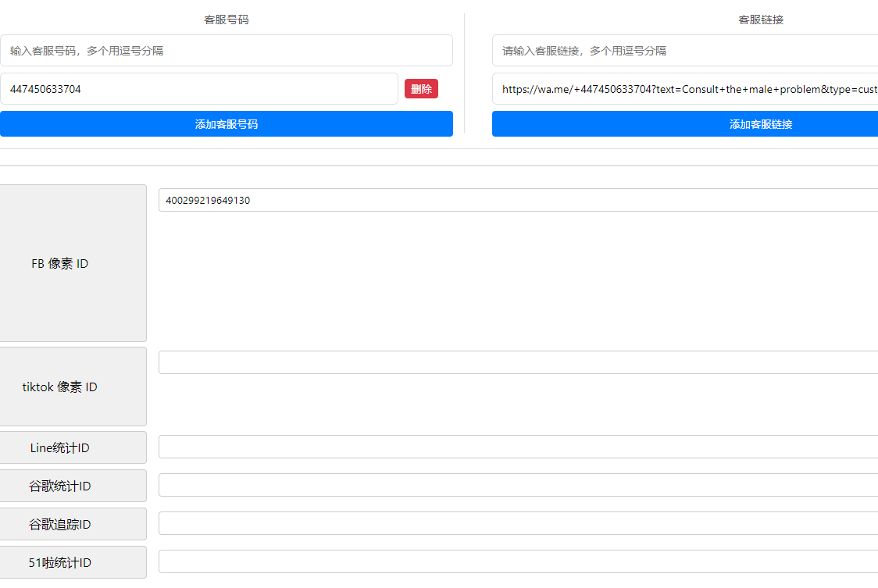Focus the Line统计ID input field
Viewport: 878px width, 588px height.
coord(517,447)
